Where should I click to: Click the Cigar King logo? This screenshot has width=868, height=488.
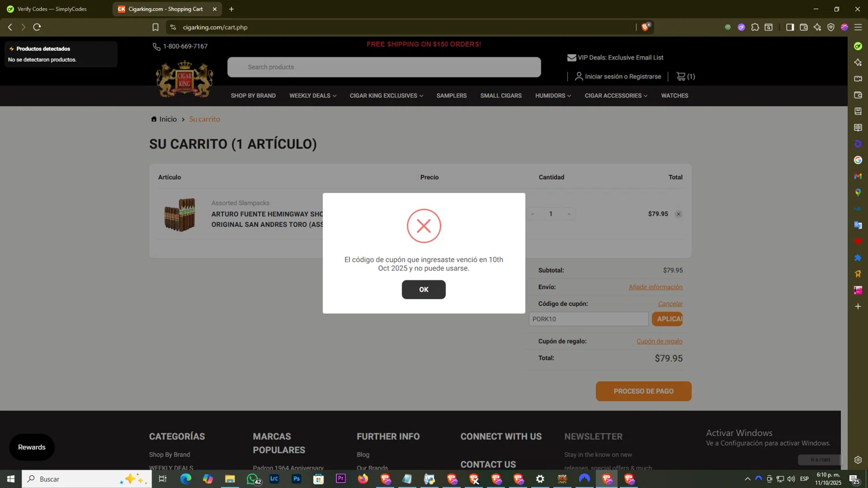pyautogui.click(x=185, y=79)
